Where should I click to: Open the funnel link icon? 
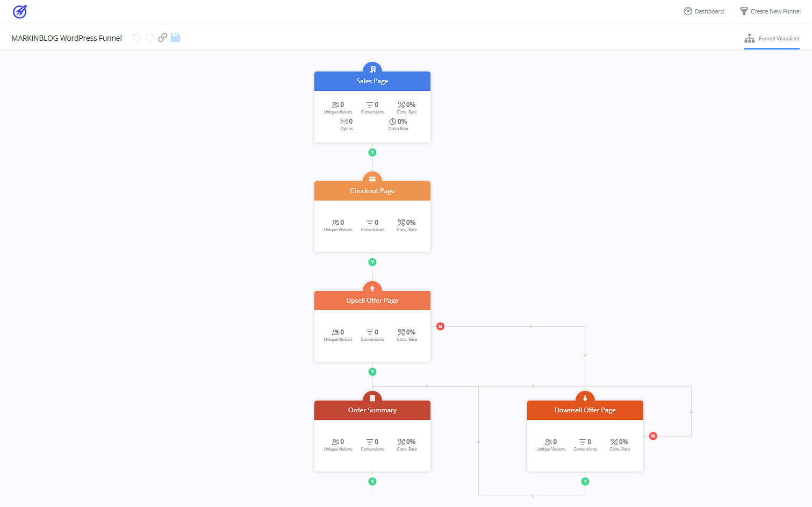163,37
